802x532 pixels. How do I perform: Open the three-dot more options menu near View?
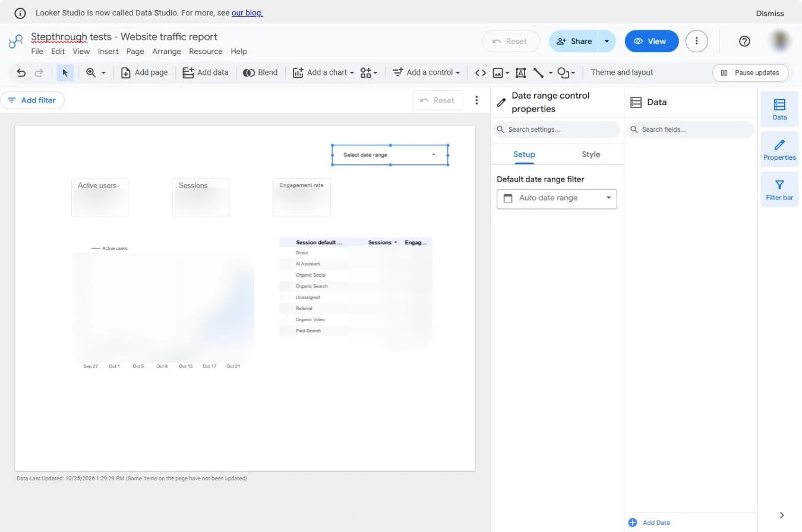tap(696, 41)
